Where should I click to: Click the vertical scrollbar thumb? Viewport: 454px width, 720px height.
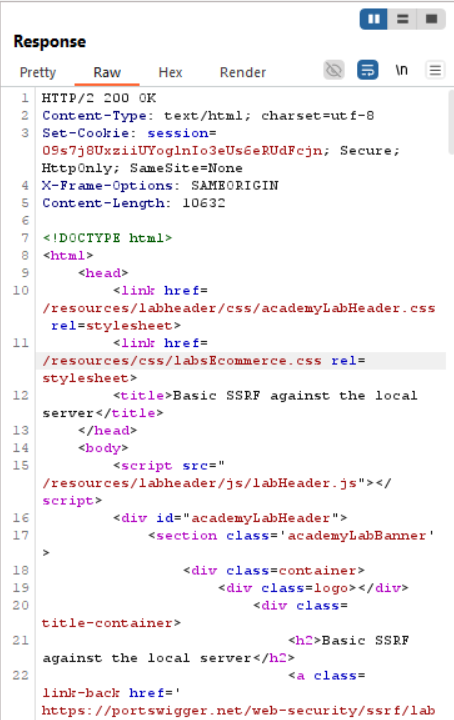click(x=451, y=122)
